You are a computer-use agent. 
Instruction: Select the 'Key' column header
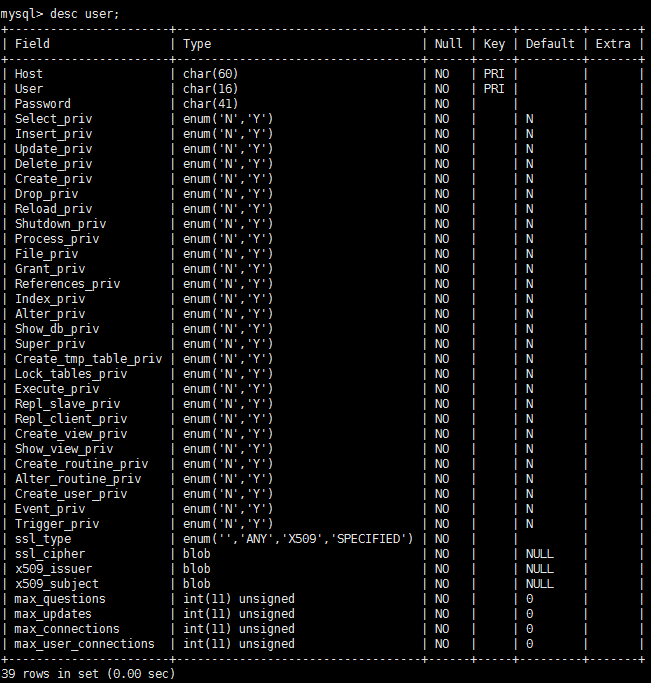tap(494, 44)
